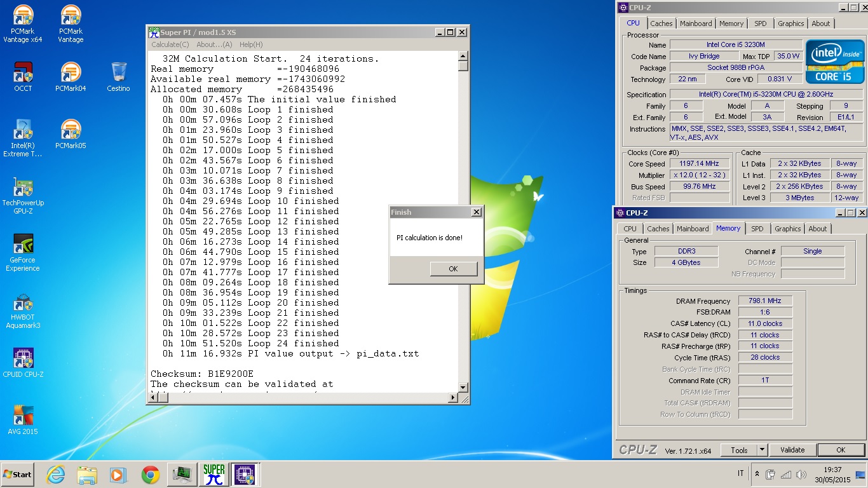Select the CPUID CPU-Z desktop icon
Screen dimensions: 868x488
click(23, 363)
